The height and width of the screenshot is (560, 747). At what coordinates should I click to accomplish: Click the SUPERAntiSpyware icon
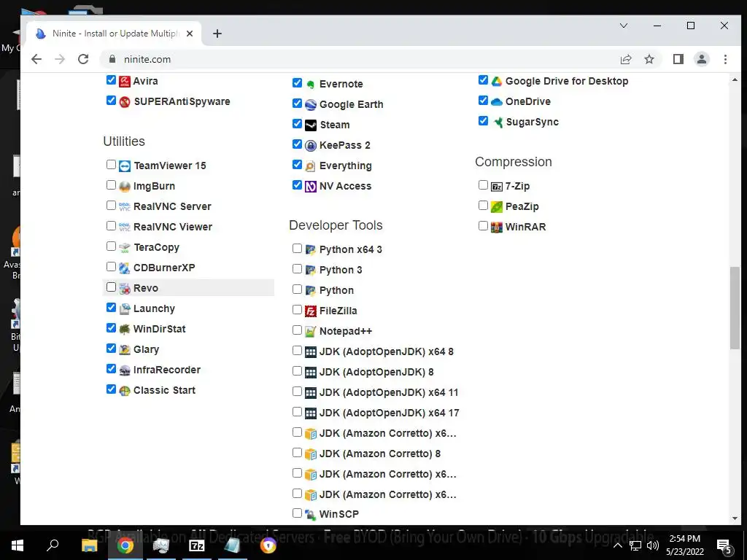[x=125, y=102]
